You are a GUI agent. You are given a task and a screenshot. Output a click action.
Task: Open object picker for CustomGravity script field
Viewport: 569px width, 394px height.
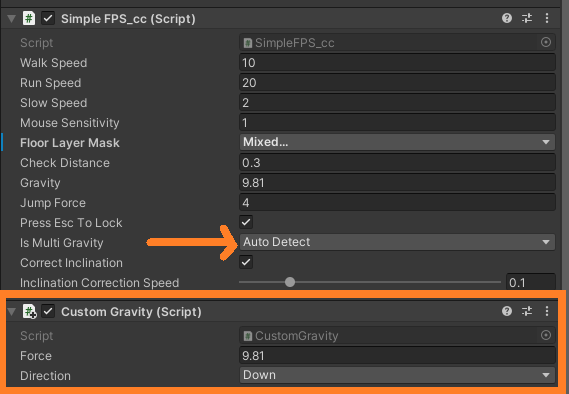tap(546, 335)
